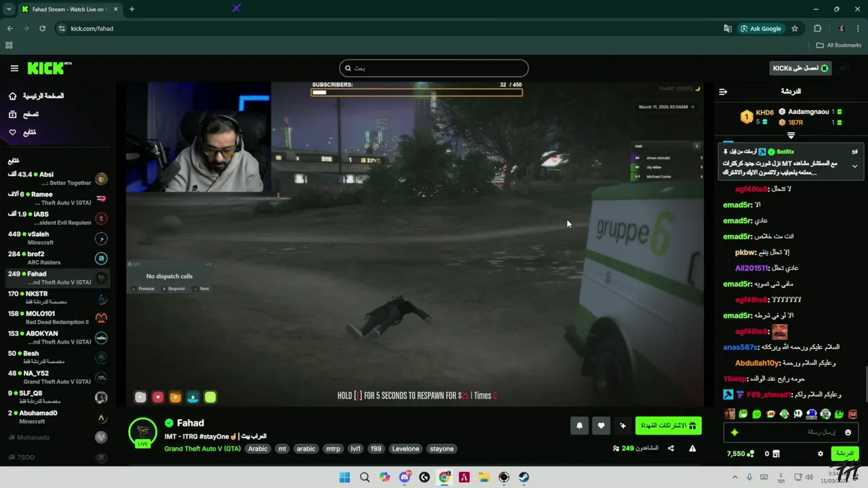Click the lvl1 tag
The image size is (868, 488).
click(x=355, y=449)
